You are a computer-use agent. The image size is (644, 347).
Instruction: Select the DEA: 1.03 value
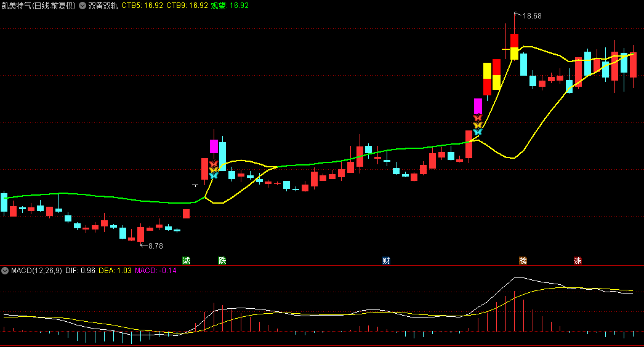[115, 271]
